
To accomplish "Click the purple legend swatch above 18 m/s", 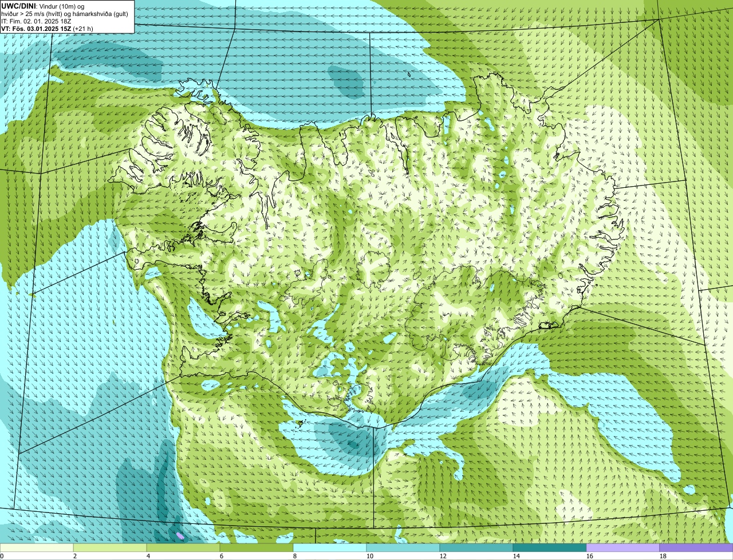I will [696, 548].
